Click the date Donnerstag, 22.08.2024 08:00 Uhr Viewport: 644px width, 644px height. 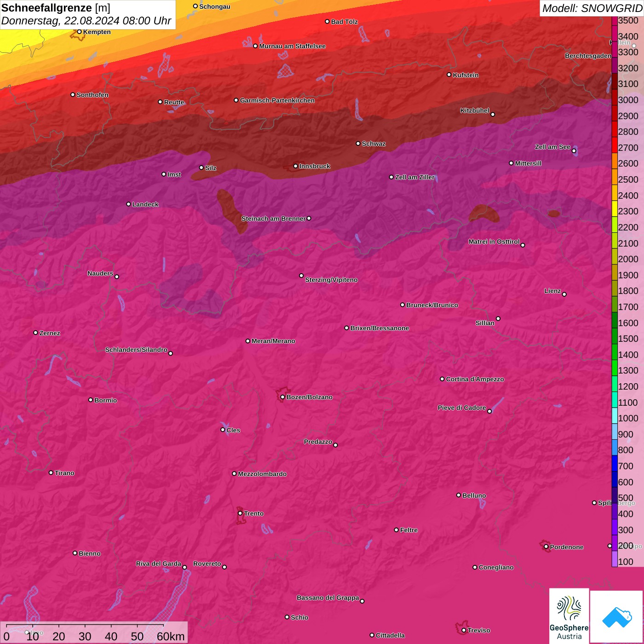point(86,21)
